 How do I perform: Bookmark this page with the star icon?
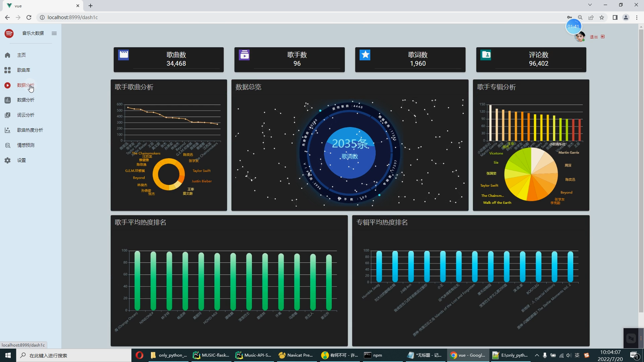point(602,17)
